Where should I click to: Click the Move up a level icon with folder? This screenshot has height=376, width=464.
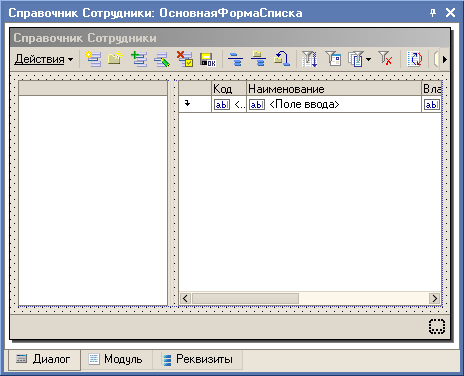(258, 59)
